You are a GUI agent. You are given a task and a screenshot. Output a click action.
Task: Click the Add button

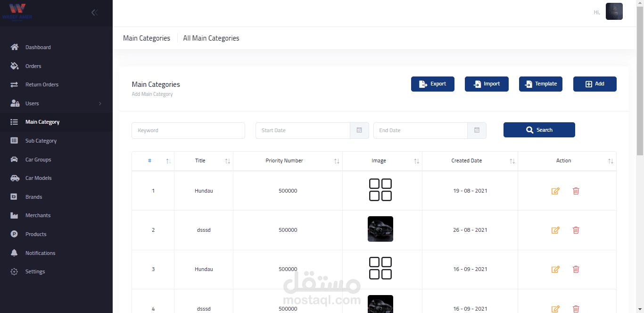click(x=595, y=84)
